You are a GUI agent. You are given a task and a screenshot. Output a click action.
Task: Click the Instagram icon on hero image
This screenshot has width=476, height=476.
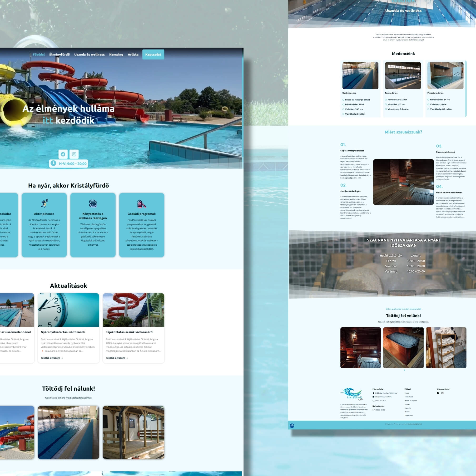point(74,154)
